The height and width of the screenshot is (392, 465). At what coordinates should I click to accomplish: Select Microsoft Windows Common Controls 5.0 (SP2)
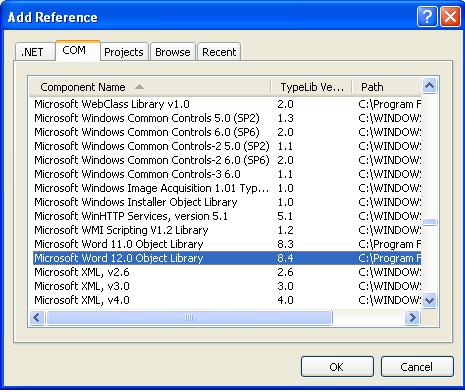[x=227, y=118]
